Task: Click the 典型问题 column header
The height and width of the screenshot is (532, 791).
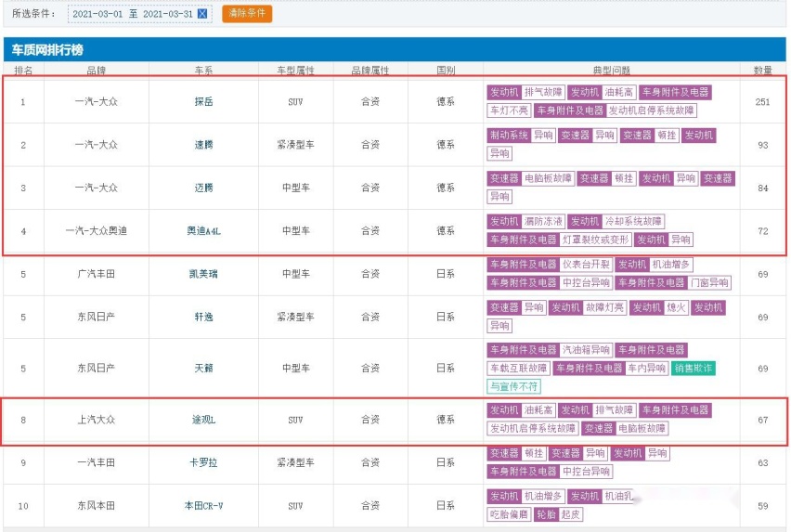Action: point(612,70)
